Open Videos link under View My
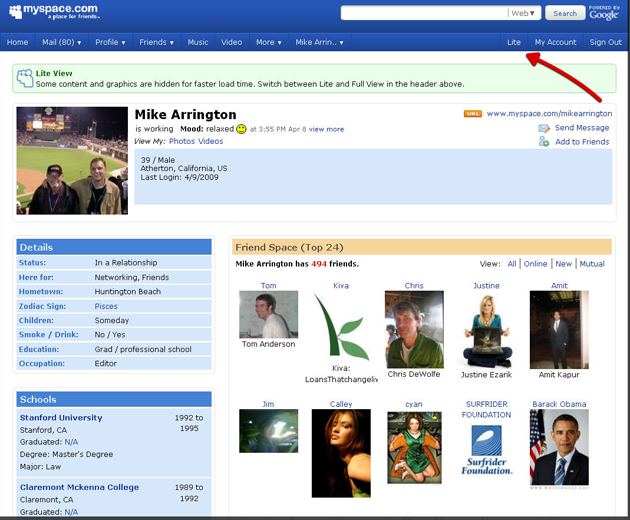The image size is (630, 520). 211,141
